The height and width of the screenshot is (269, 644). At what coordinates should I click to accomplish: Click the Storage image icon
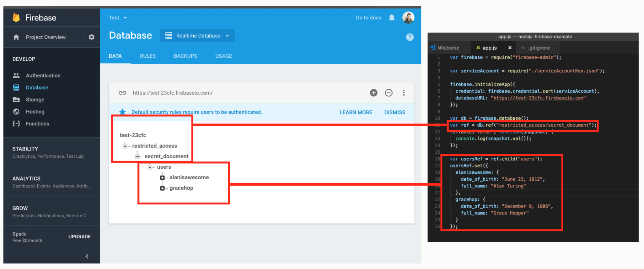click(16, 99)
